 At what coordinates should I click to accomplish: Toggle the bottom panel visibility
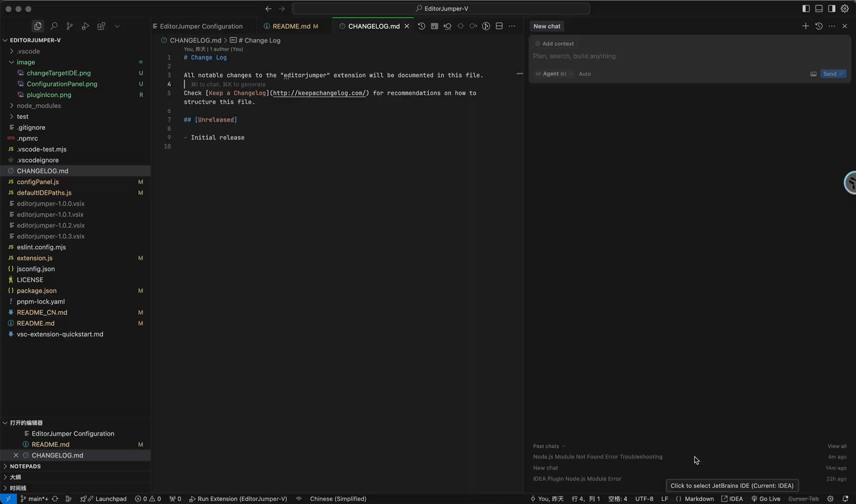818,8
